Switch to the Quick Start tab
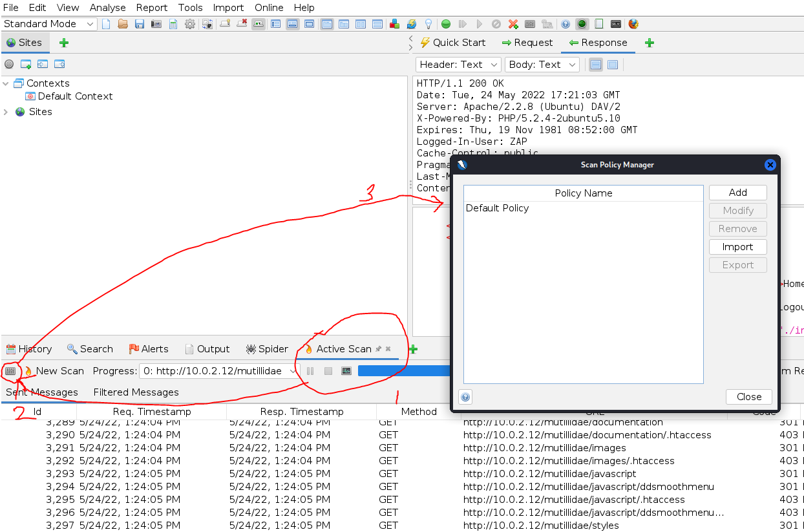The image size is (804, 532). click(453, 43)
